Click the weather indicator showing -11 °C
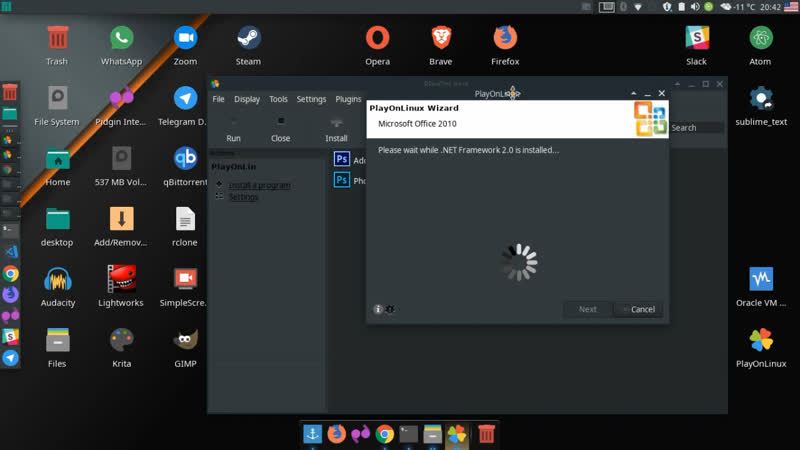This screenshot has width=800, height=450. coord(738,7)
